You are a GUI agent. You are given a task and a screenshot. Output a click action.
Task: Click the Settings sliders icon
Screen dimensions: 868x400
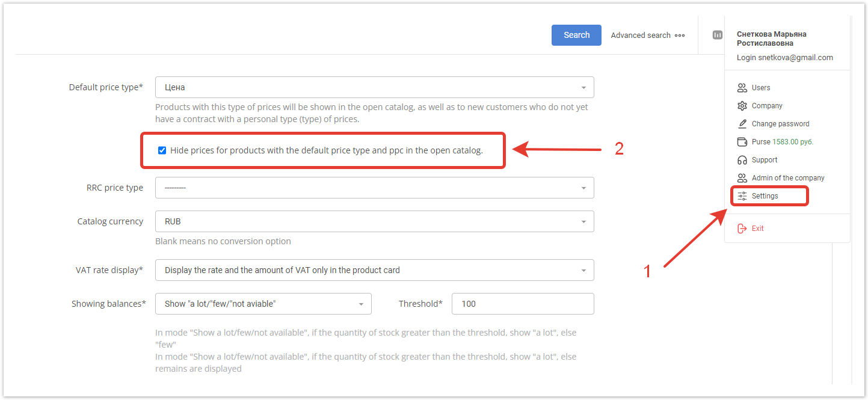pos(742,196)
